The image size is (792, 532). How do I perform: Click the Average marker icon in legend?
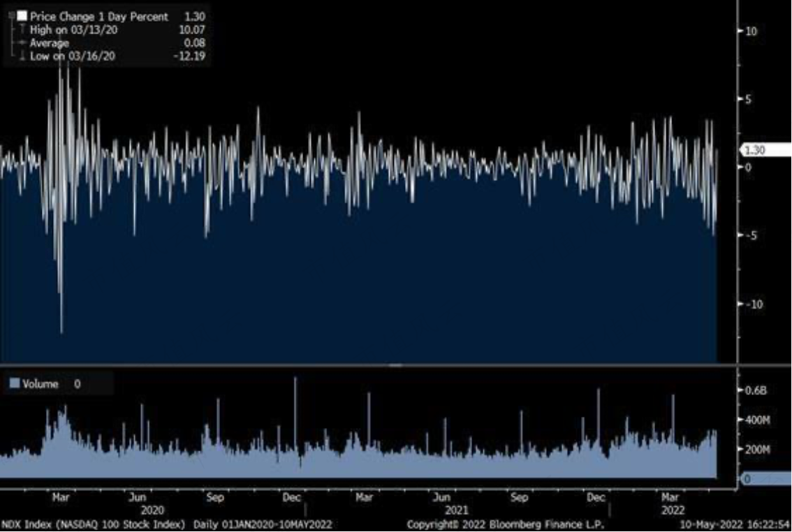coord(22,43)
